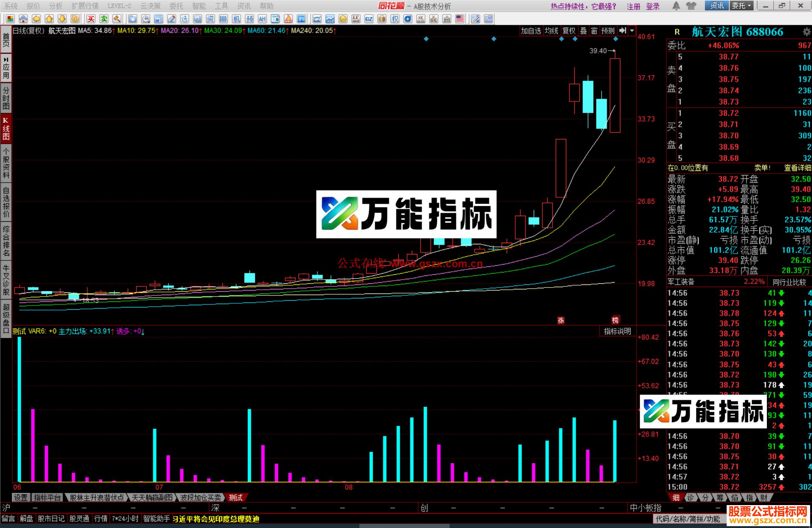Expand dropdown arrow next to chart toolbar
Image resolution: width=812 pixels, height=528 pixels.
632,31
